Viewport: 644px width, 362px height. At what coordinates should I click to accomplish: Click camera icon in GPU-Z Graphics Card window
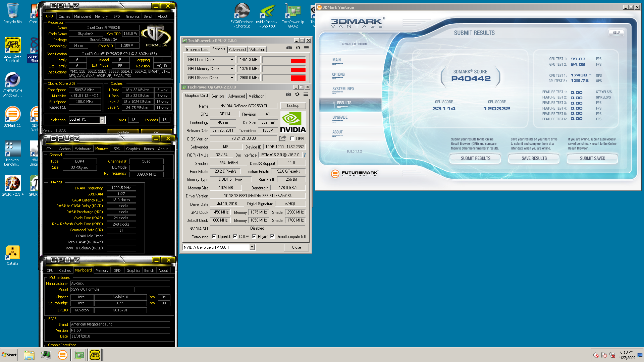(288, 95)
